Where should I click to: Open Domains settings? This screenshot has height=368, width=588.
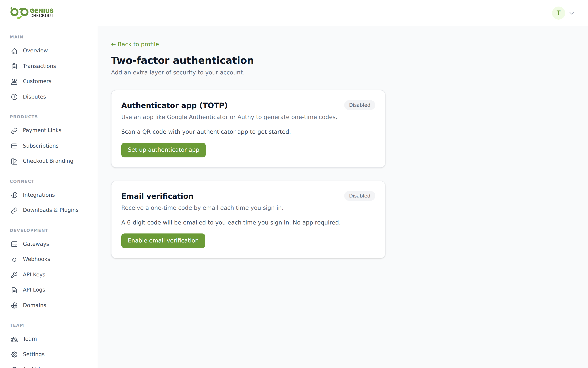(x=35, y=305)
